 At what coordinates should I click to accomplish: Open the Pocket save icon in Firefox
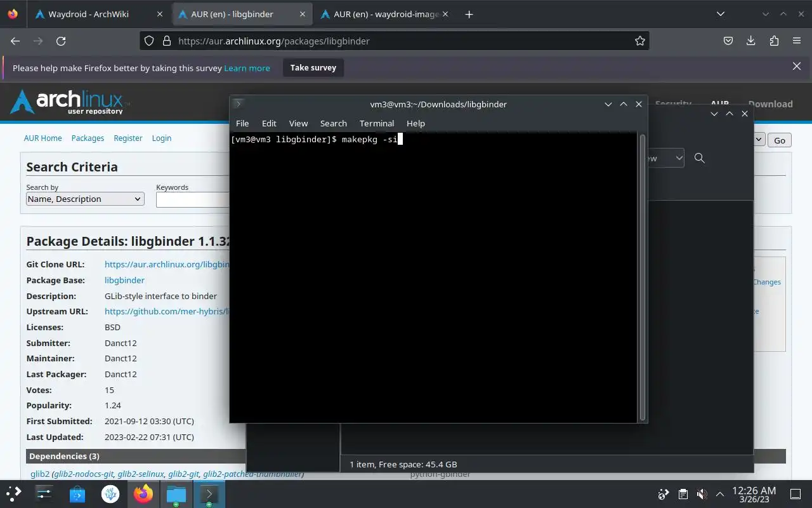(x=728, y=41)
